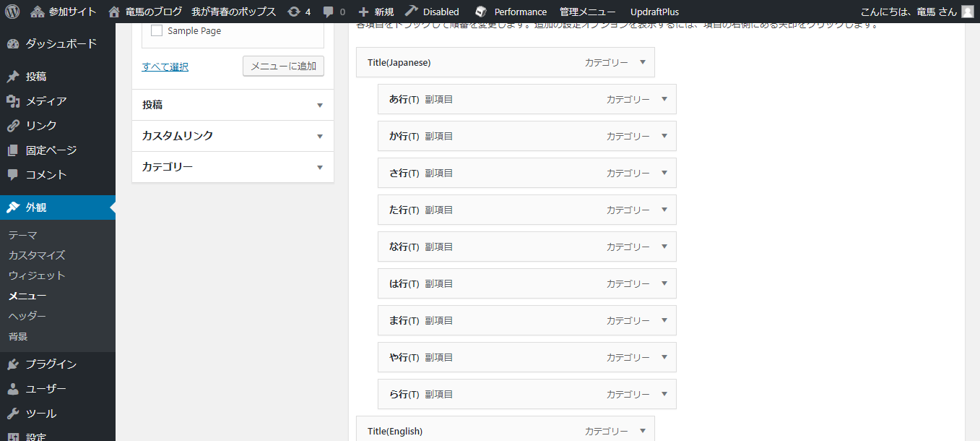The image size is (980, 441).
Task: Expand the た行(T) menu item arrow
Action: [664, 210]
